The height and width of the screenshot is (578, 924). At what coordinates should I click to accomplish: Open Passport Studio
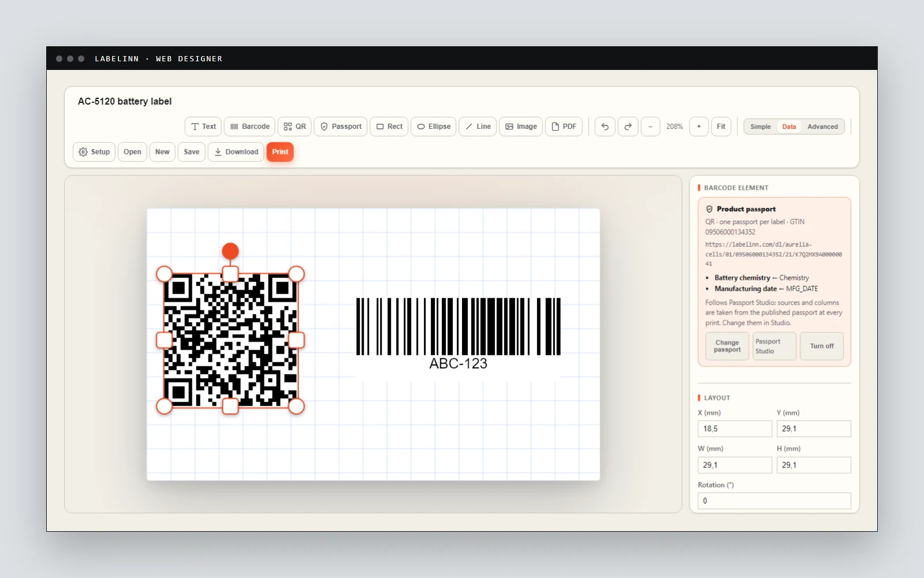774,346
